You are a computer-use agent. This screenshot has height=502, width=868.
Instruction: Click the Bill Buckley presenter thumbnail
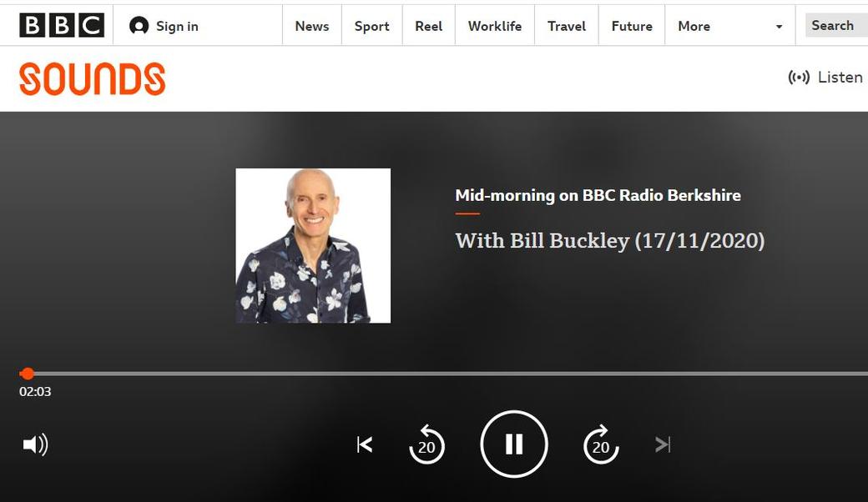tap(313, 245)
